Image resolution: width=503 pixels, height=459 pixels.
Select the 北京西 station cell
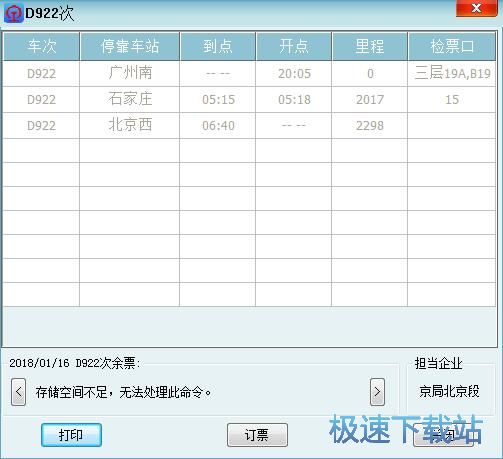130,125
